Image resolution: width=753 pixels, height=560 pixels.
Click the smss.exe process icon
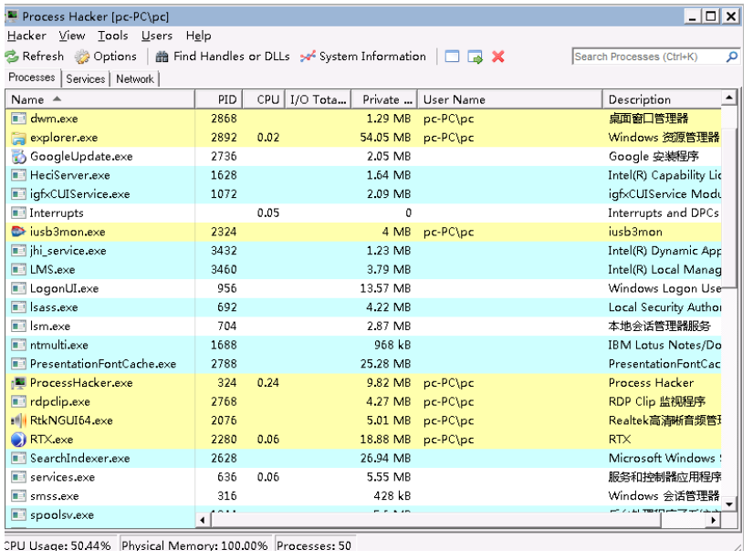[x=18, y=496]
